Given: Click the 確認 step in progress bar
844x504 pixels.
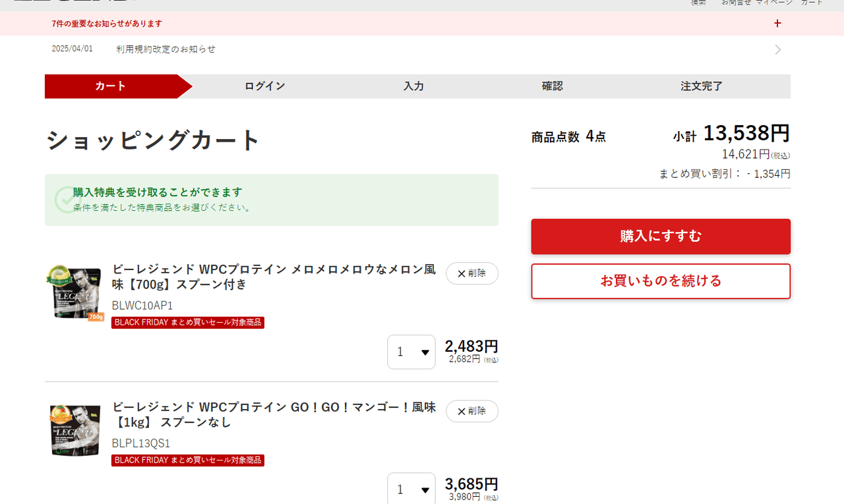Looking at the screenshot, I should [552, 86].
